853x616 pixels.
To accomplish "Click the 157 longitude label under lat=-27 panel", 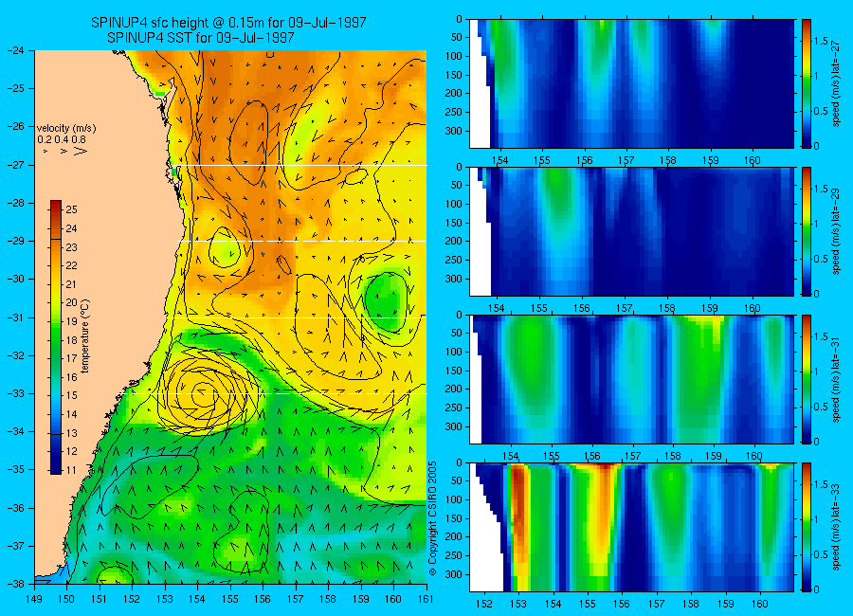I will [626, 160].
